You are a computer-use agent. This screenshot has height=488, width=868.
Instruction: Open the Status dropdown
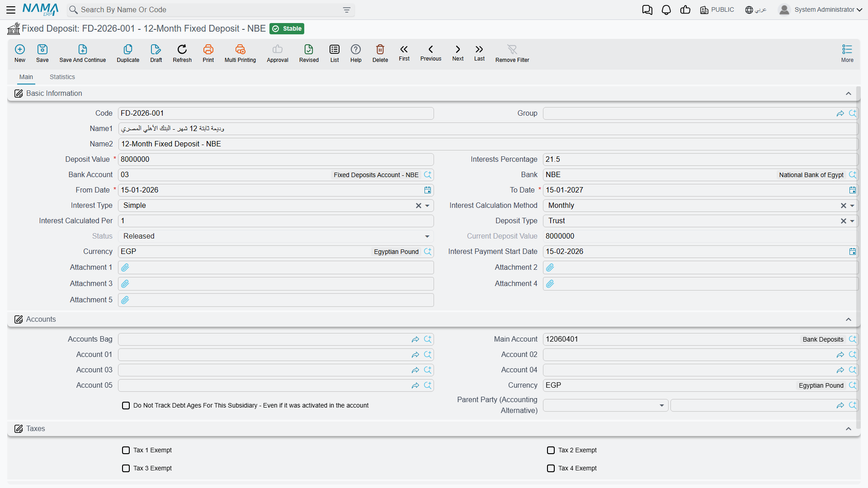click(x=427, y=236)
